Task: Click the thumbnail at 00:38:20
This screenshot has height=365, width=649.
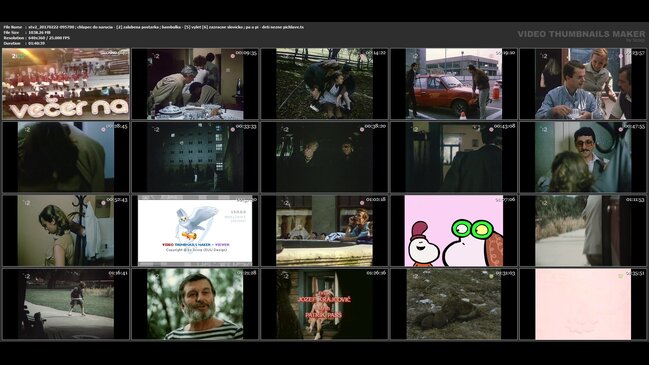Action: point(324,157)
